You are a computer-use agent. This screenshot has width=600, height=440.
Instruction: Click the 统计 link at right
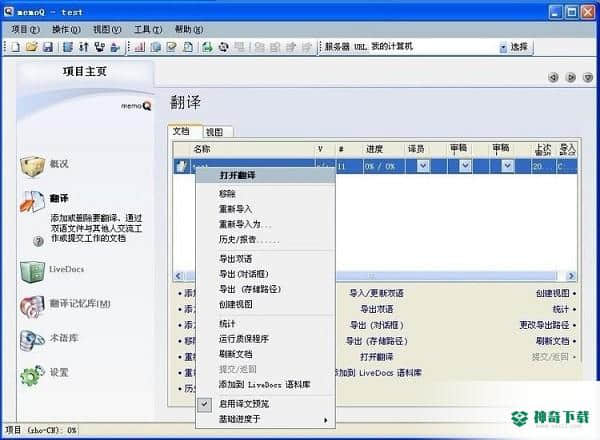pyautogui.click(x=561, y=309)
